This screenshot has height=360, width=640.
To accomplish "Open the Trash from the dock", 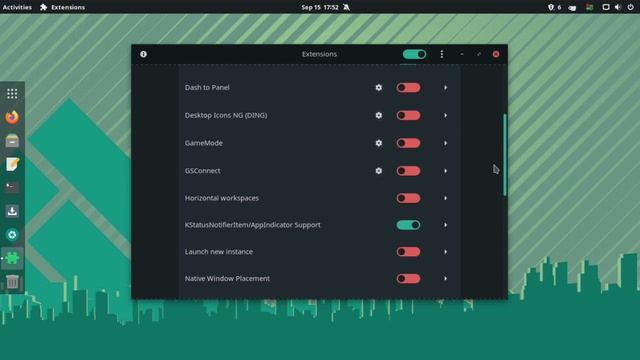I will [12, 282].
